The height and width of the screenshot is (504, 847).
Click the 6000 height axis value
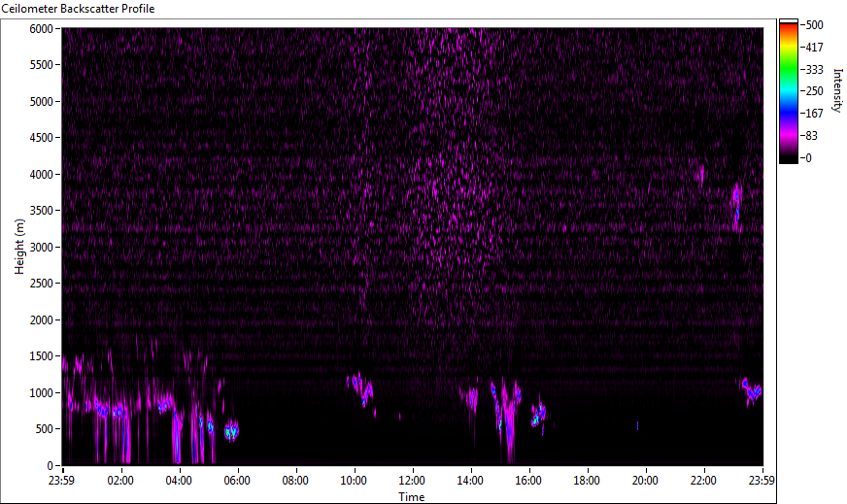pos(41,28)
